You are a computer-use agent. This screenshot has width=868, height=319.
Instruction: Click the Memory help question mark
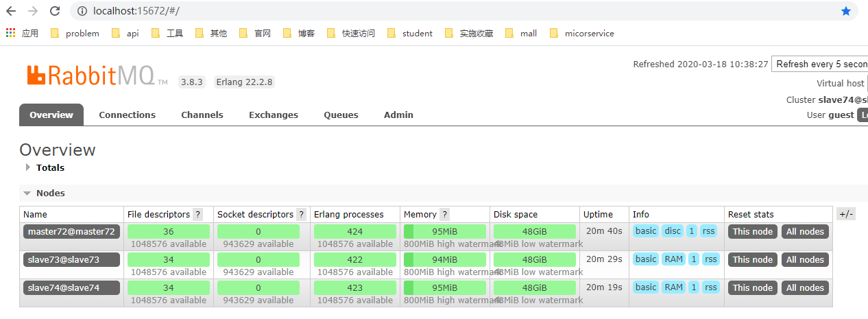(x=445, y=214)
